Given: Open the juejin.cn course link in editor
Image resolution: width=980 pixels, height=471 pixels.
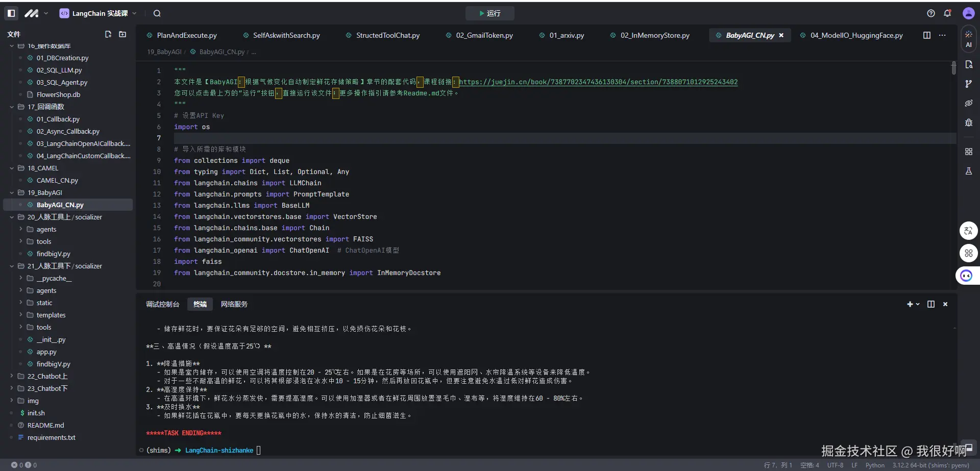Looking at the screenshot, I should point(598,82).
